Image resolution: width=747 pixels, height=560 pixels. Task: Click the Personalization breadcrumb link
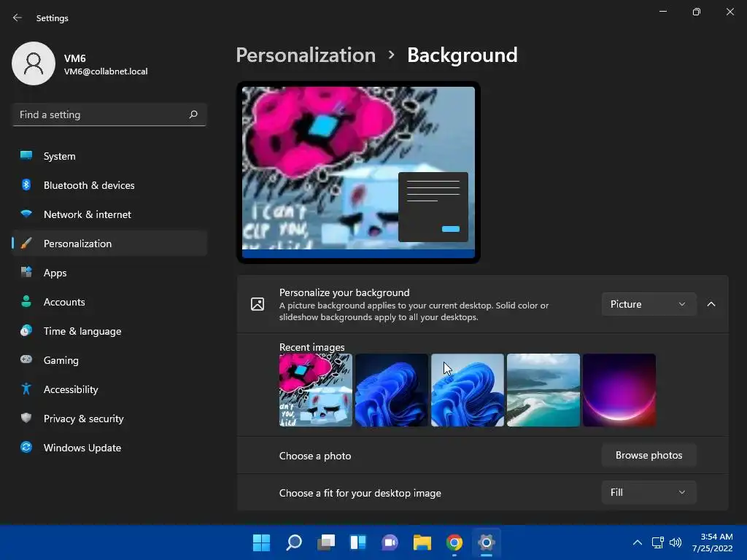pos(306,55)
